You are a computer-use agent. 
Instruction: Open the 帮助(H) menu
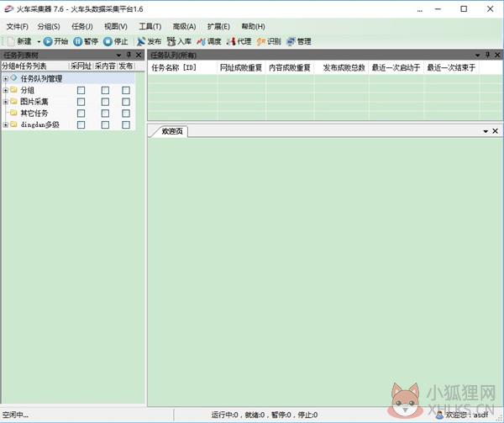coord(253,26)
